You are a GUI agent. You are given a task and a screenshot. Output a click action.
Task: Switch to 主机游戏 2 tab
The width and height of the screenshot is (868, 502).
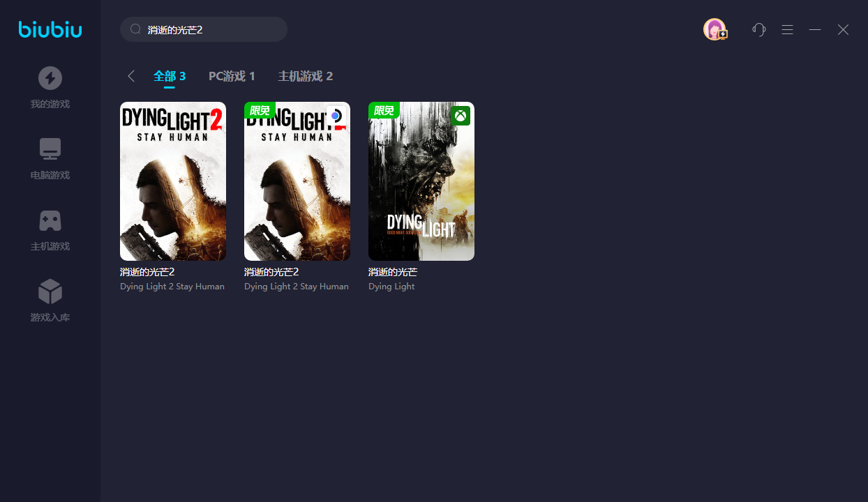click(x=306, y=76)
